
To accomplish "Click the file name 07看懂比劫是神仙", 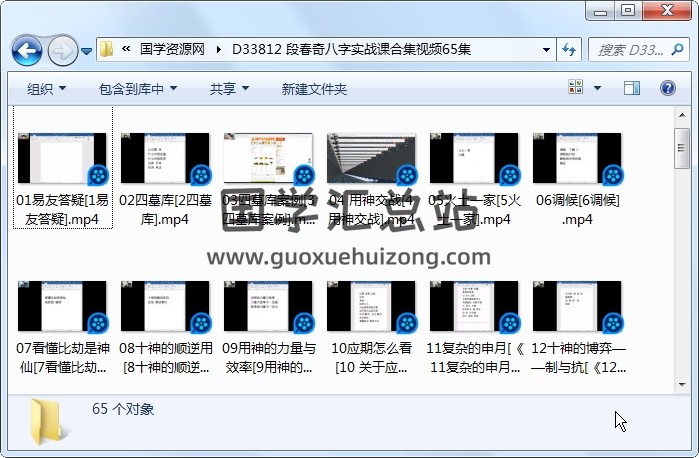I will click(x=62, y=358).
